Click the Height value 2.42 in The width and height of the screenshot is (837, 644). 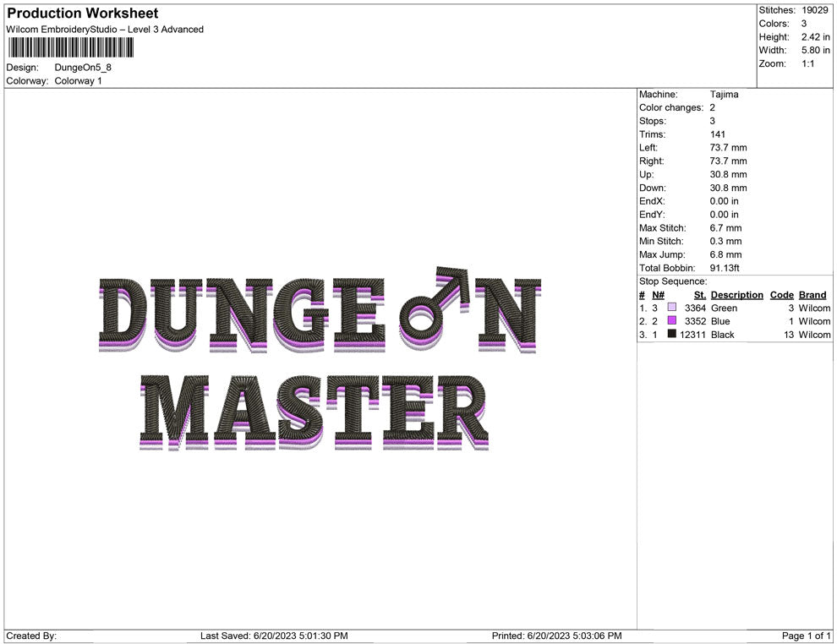815,37
